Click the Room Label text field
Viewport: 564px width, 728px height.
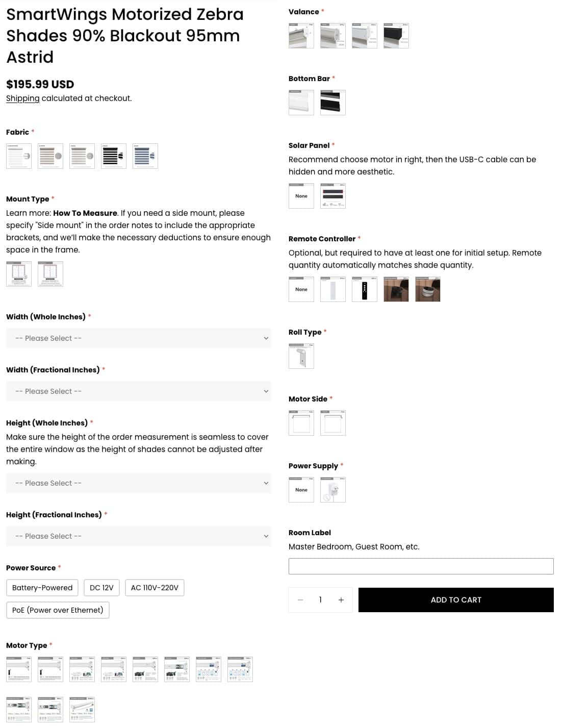421,566
